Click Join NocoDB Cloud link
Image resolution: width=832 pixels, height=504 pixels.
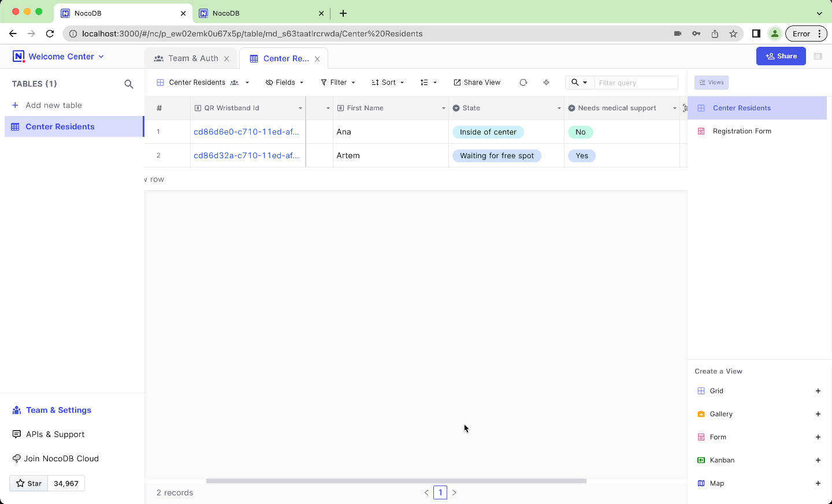point(55,458)
